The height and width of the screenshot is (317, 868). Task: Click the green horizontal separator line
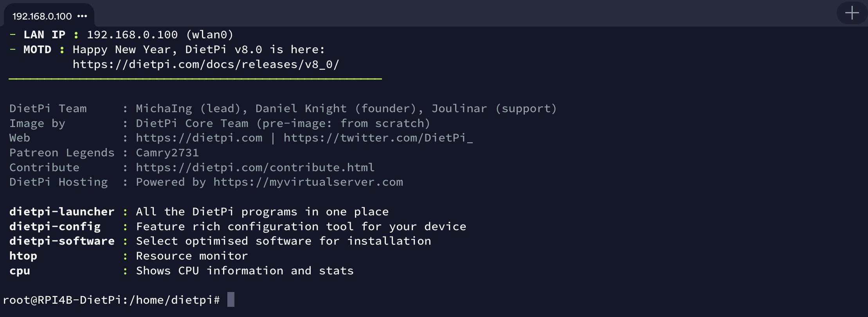pos(195,79)
